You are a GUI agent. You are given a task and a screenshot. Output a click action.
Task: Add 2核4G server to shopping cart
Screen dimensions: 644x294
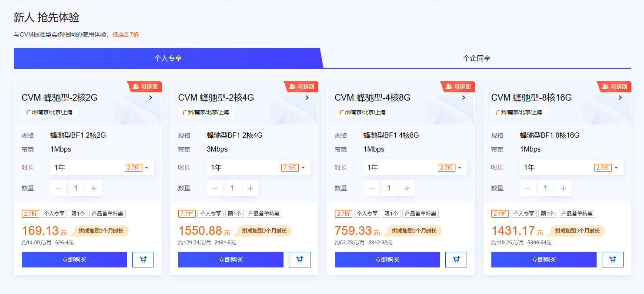pos(300,260)
